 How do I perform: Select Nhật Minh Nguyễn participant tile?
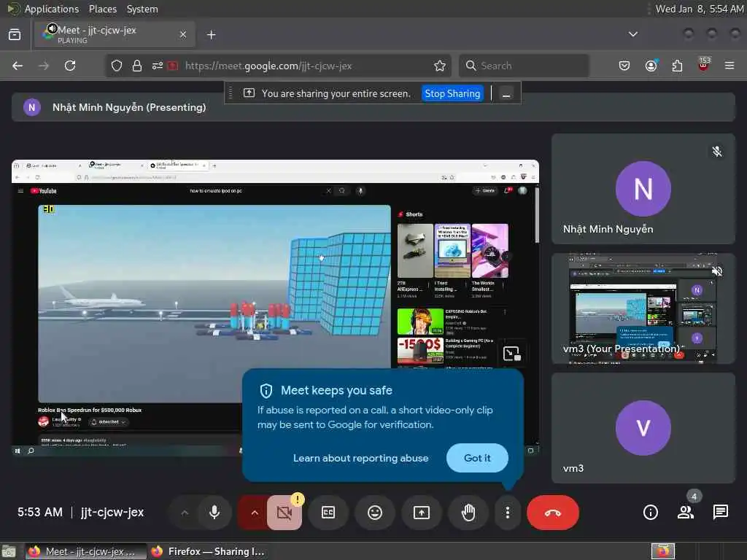[643, 190]
